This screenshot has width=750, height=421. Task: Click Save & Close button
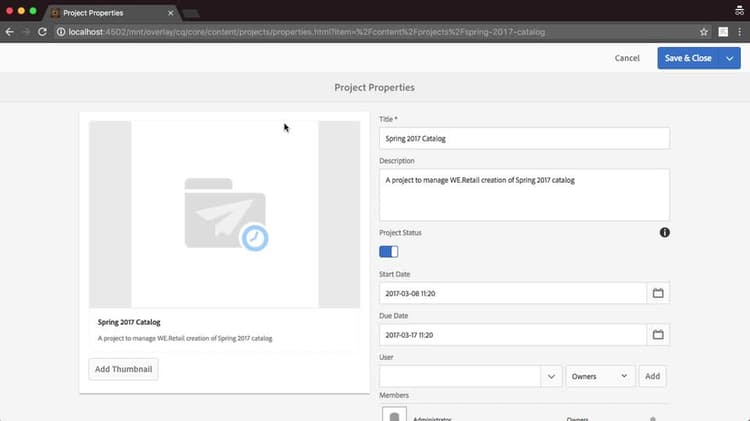coord(688,58)
